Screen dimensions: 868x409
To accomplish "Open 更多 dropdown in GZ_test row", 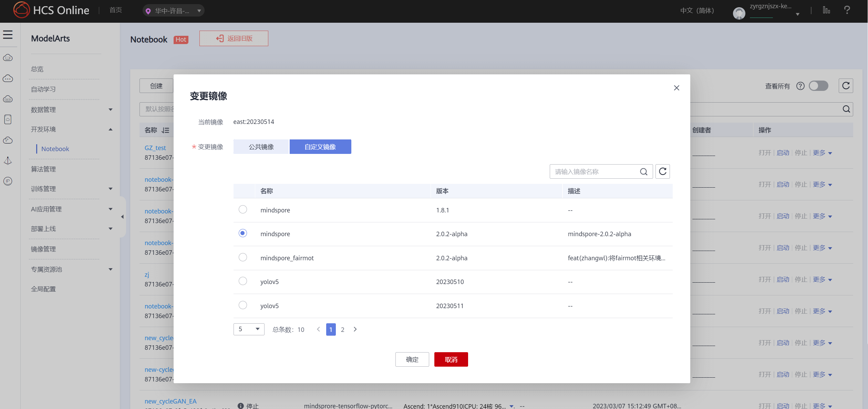I will 823,153.
